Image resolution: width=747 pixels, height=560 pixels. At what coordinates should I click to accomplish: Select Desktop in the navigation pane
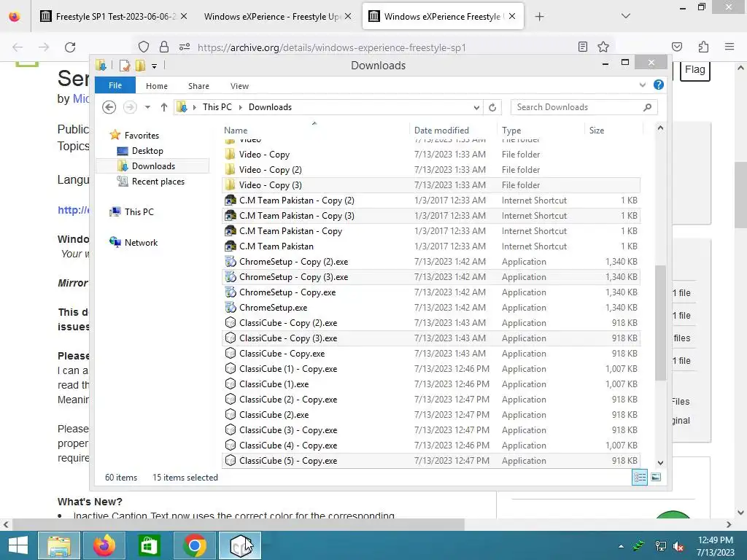click(147, 151)
